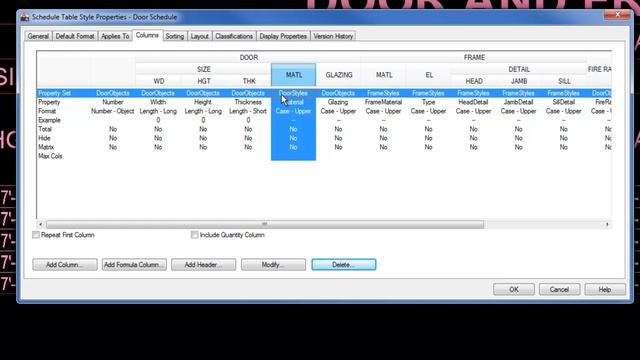Open the Layout tab
The height and width of the screenshot is (360, 640).
(x=200, y=36)
